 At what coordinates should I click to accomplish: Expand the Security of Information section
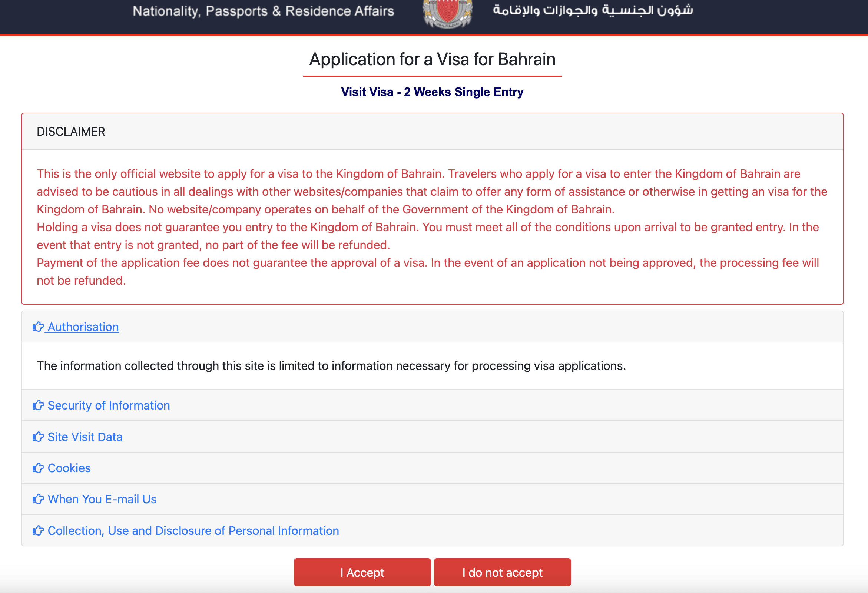[x=101, y=405]
